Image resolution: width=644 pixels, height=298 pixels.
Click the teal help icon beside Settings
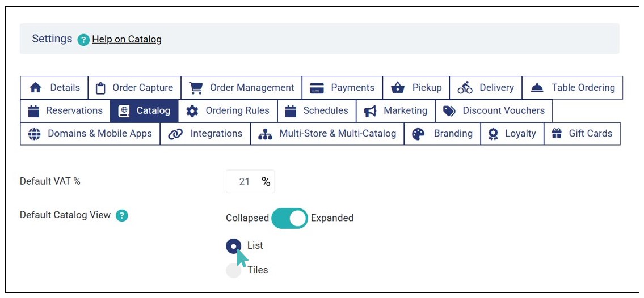pos(83,40)
